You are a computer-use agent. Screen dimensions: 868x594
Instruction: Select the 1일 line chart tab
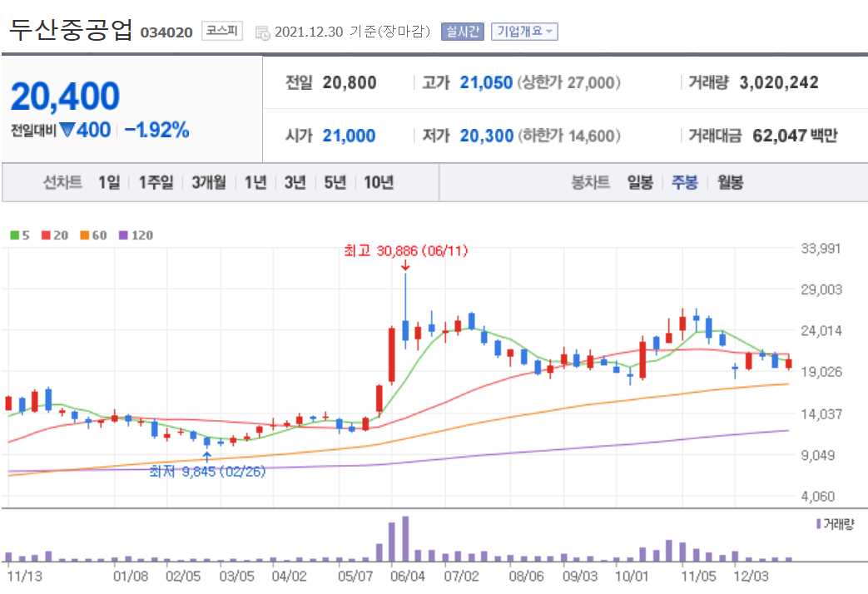pyautogui.click(x=109, y=182)
